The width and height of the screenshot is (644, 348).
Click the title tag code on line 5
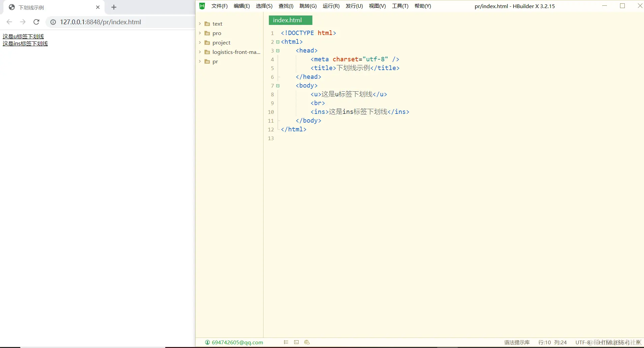[355, 68]
